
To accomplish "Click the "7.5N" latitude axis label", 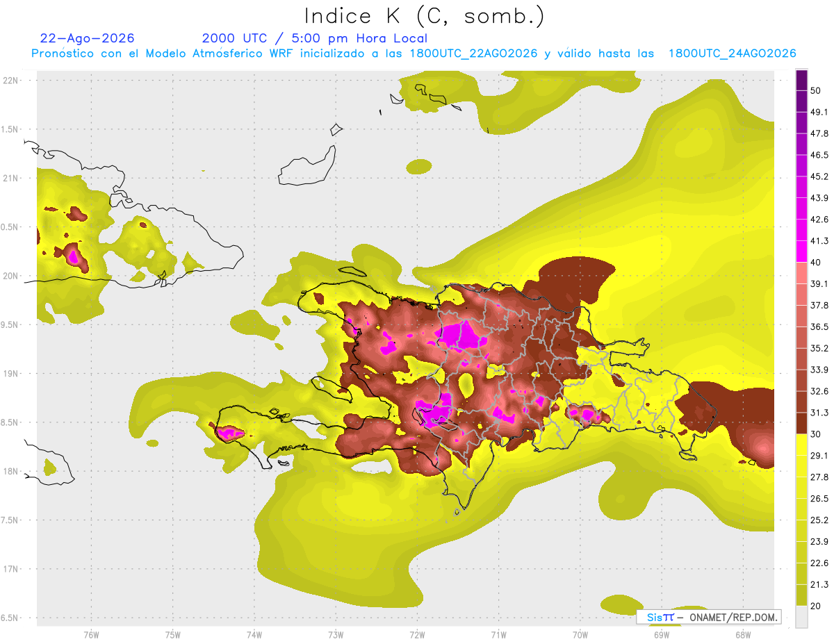I will click(x=10, y=520).
